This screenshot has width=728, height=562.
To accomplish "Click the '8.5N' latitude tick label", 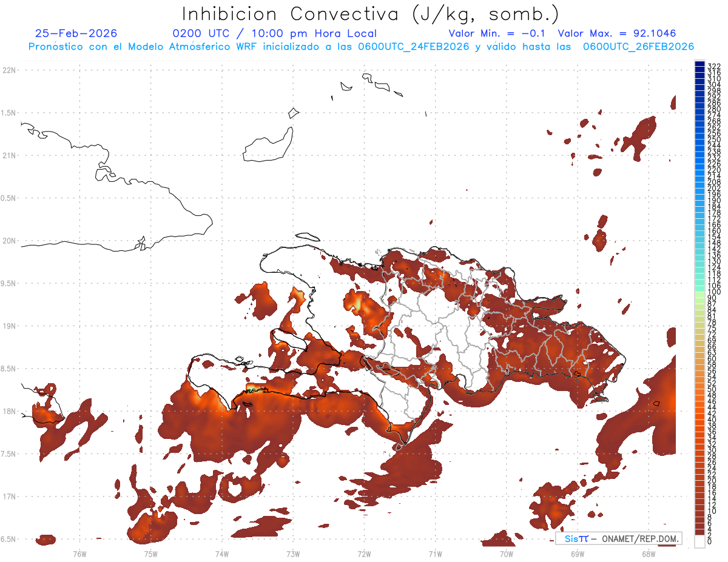I will pos(8,369).
